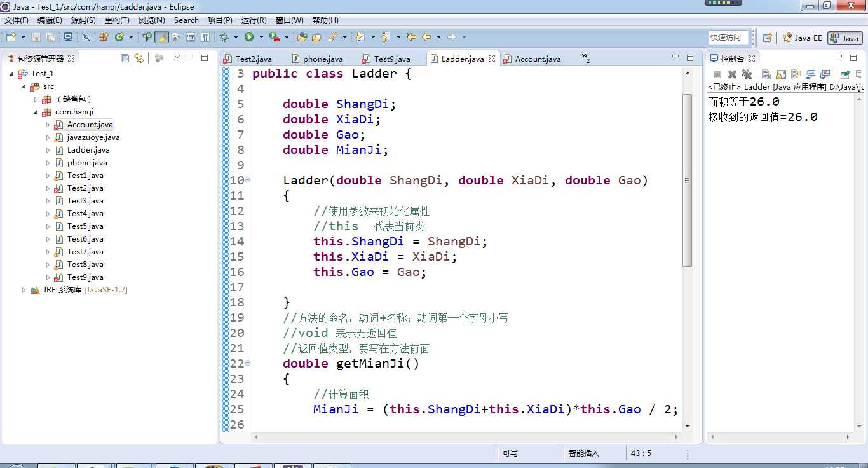Toggle Show Whitespace Characters pilcrow icon

pos(205,37)
